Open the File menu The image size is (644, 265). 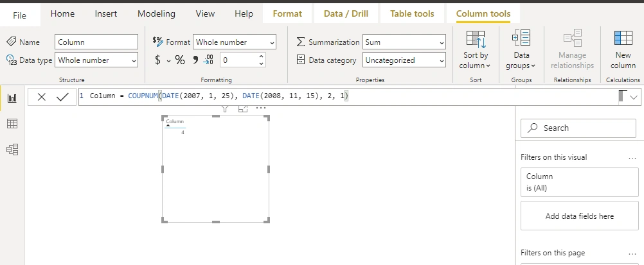(19, 15)
